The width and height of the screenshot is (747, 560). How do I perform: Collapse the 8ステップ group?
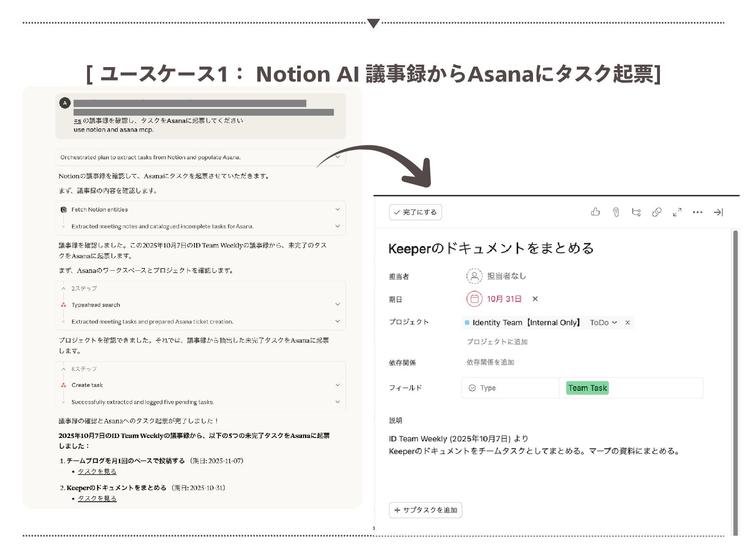pyautogui.click(x=63, y=369)
